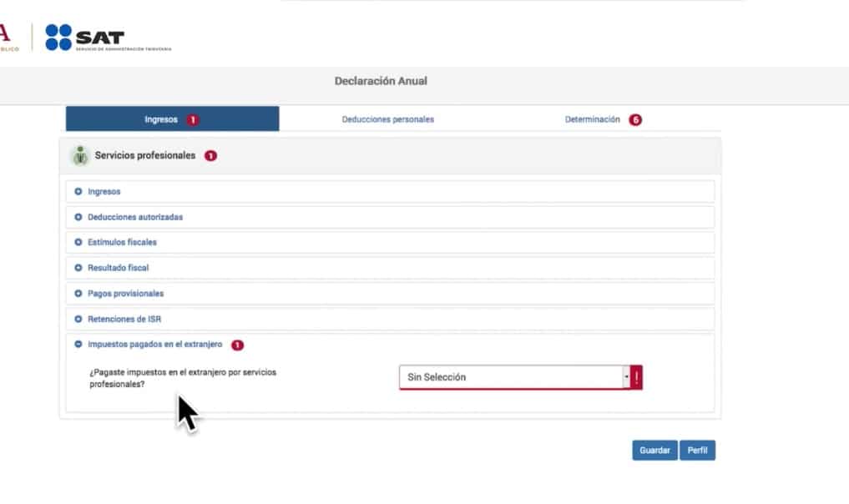Switch to Deducciones personales tab
849x504 pixels.
point(387,119)
